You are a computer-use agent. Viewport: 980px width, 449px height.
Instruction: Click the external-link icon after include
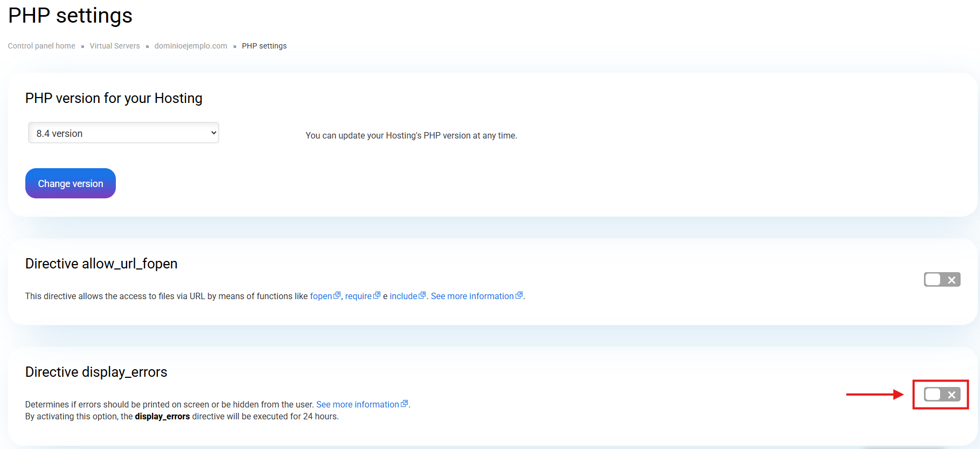coord(422,295)
